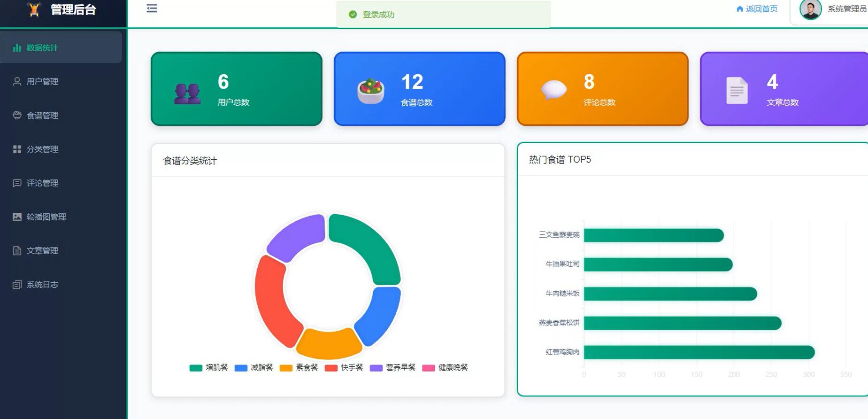
Task: Click the 牛油果吐司 bar
Action: pos(658,264)
